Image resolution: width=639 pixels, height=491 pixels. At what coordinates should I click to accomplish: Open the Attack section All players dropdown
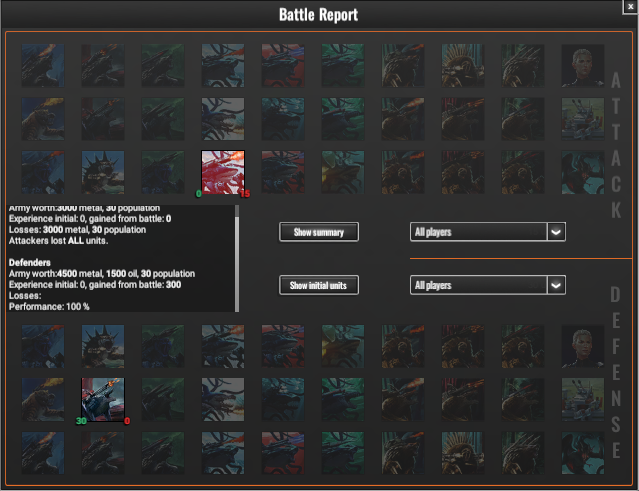pos(487,232)
